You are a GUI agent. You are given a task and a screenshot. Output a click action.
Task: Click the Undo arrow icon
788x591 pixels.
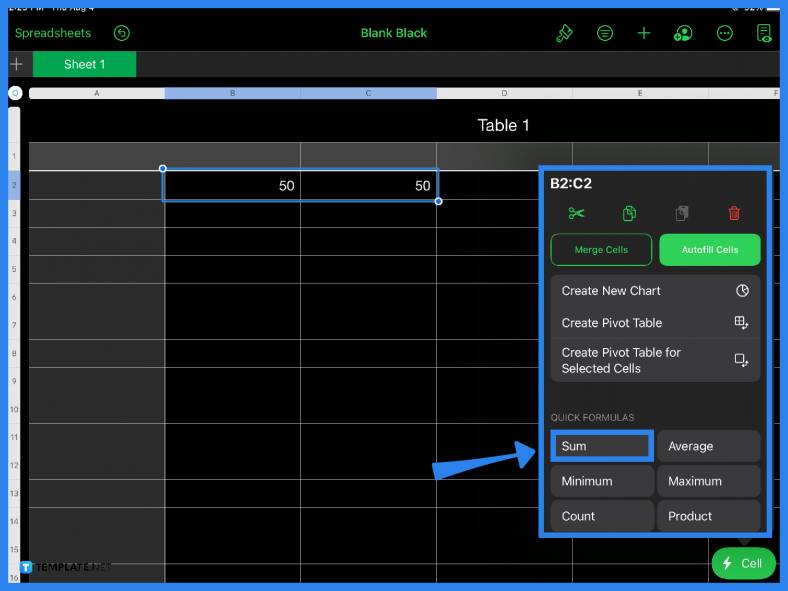(x=121, y=33)
